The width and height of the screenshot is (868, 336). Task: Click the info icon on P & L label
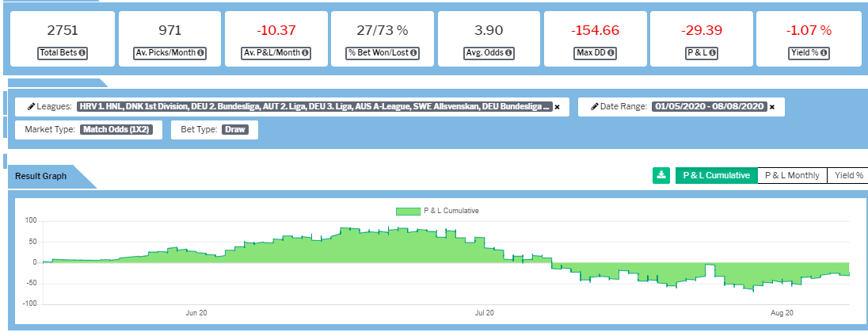[x=712, y=53]
